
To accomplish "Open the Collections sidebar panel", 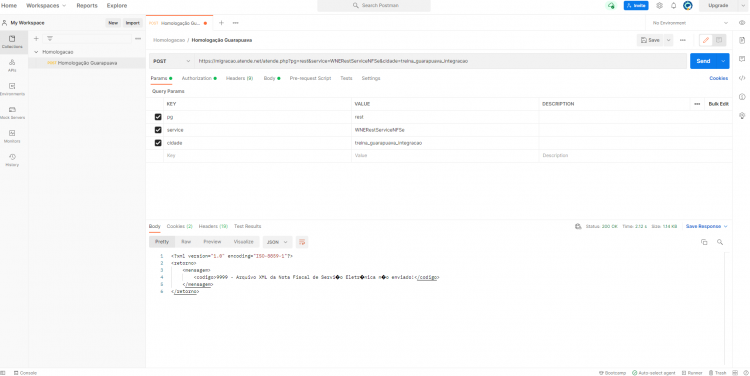I will pyautogui.click(x=12, y=42).
